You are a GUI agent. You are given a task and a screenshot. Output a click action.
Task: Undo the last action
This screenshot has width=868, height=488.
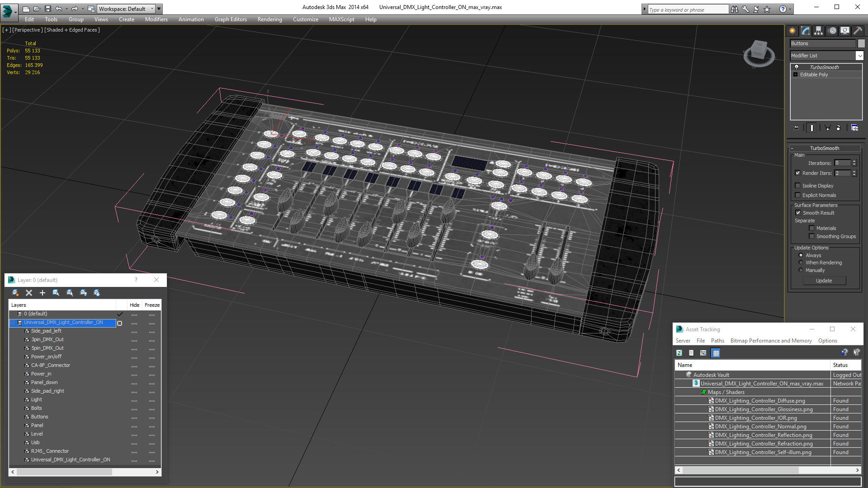click(59, 9)
